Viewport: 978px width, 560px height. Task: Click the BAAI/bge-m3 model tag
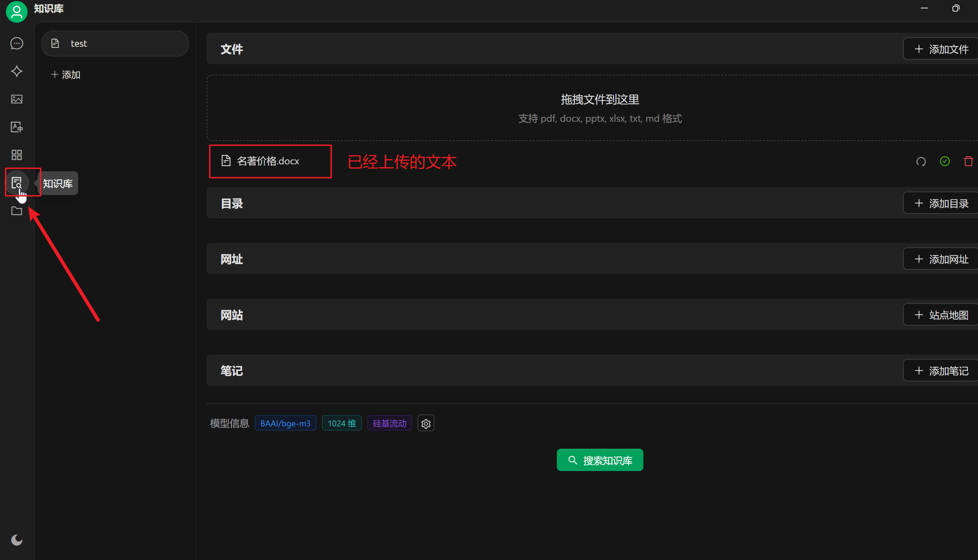[285, 424]
